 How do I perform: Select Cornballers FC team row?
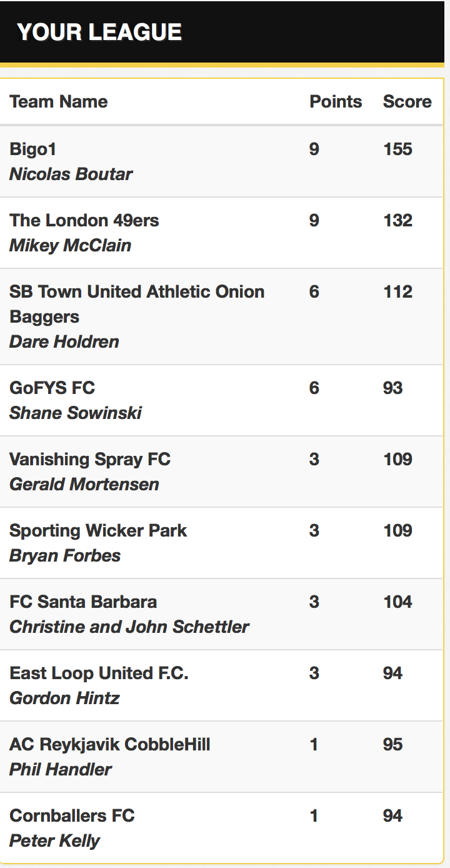[x=221, y=828]
